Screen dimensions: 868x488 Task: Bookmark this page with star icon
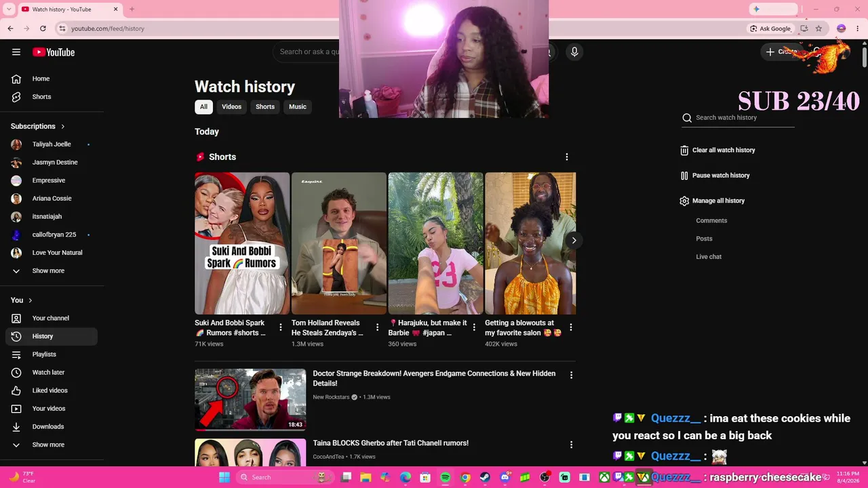click(818, 28)
